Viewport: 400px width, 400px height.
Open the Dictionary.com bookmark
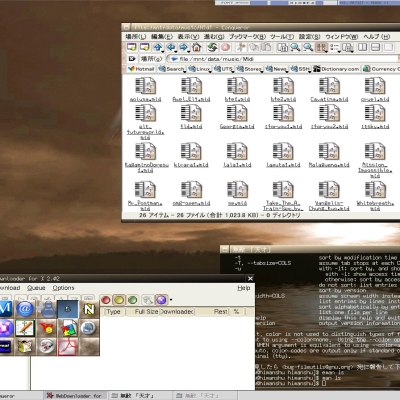coord(336,69)
